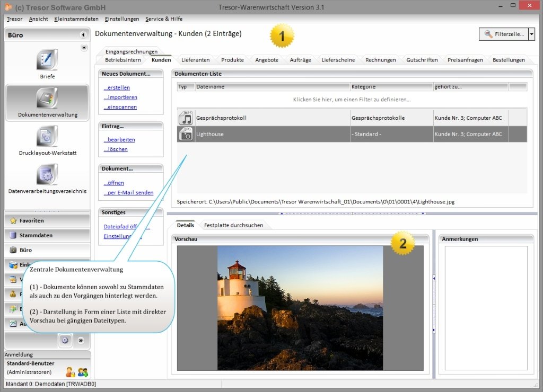The image size is (543, 392).
Task: Click the ...bearbeiten link
Action: pyautogui.click(x=119, y=140)
